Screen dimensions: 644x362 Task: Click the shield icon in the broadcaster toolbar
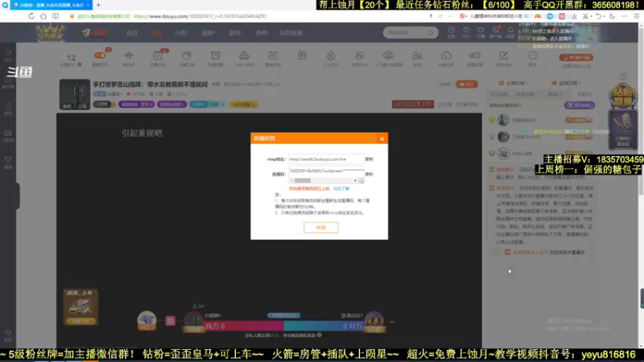[359, 56]
